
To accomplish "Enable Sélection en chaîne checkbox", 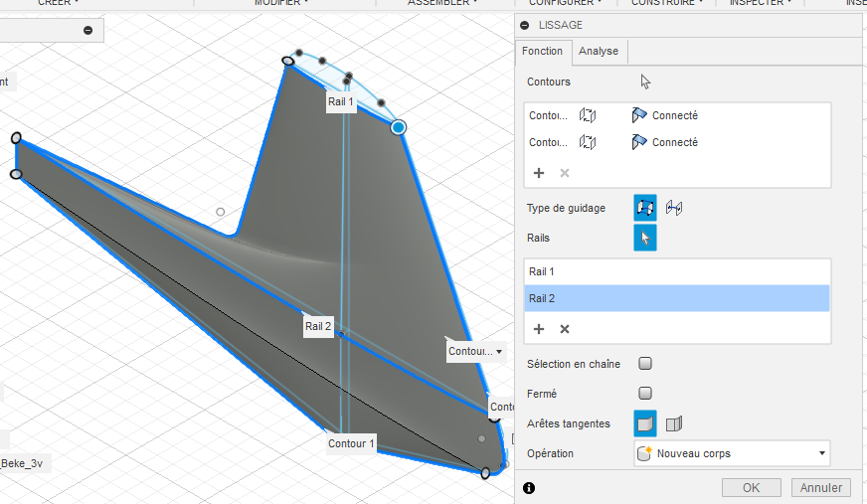I will (x=644, y=363).
